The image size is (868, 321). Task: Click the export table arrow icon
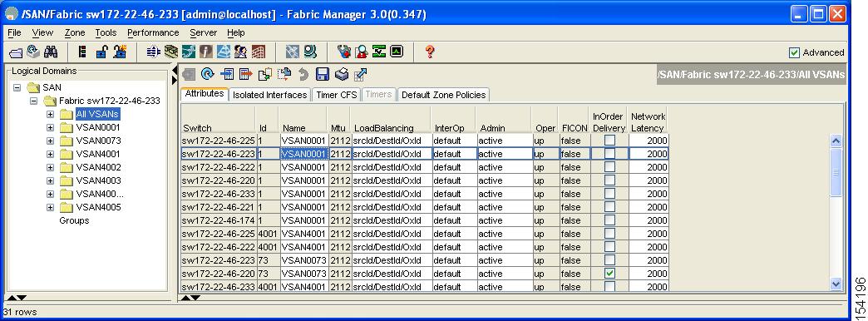tap(360, 74)
